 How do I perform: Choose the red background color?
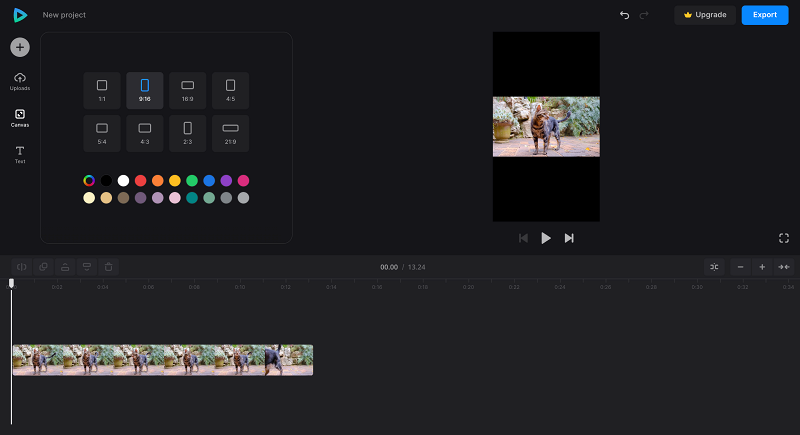point(140,181)
